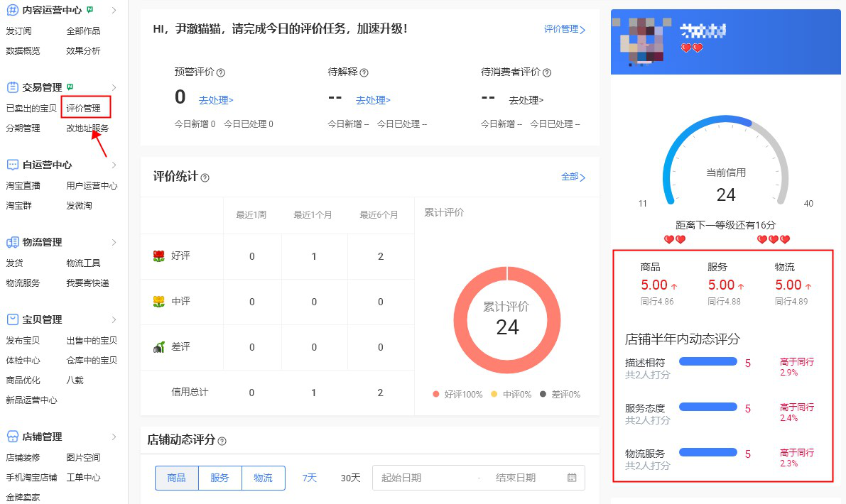Click the 结束日期 end date field
Screen dimensions: 846x504
[516, 478]
